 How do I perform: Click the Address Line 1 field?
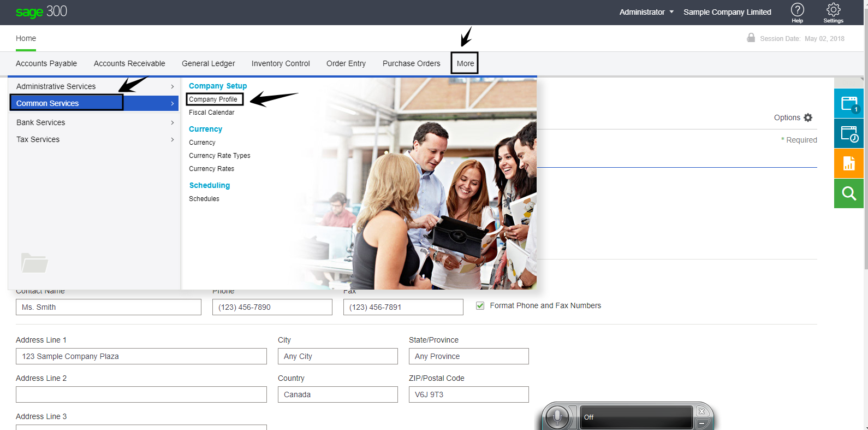(x=141, y=356)
